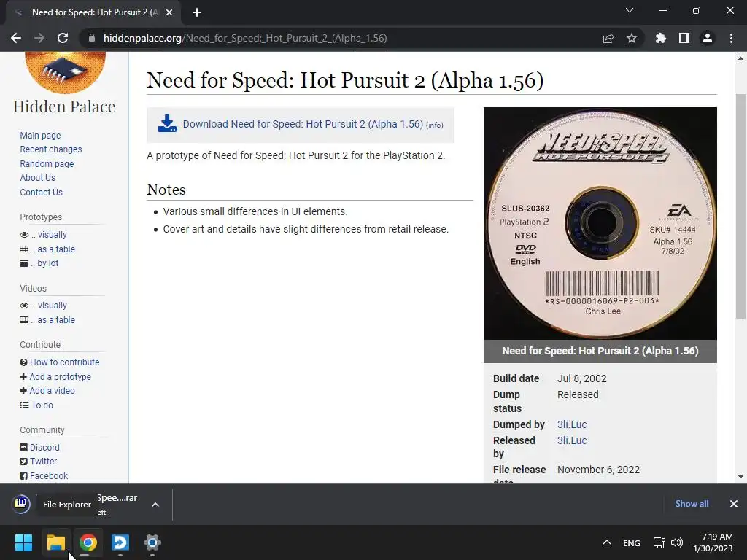Screen dimensions: 747x560
Task: Open the Facebook community link
Action: [49, 476]
